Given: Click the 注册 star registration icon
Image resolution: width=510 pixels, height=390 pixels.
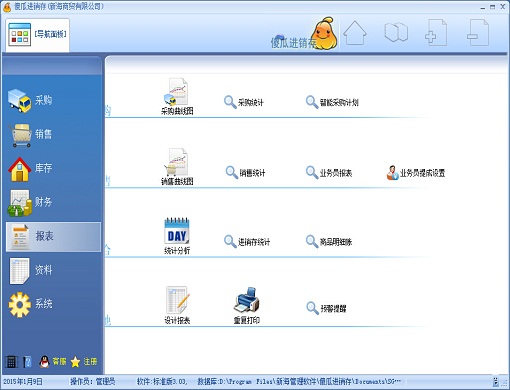Looking at the screenshot, I should click(x=84, y=362).
